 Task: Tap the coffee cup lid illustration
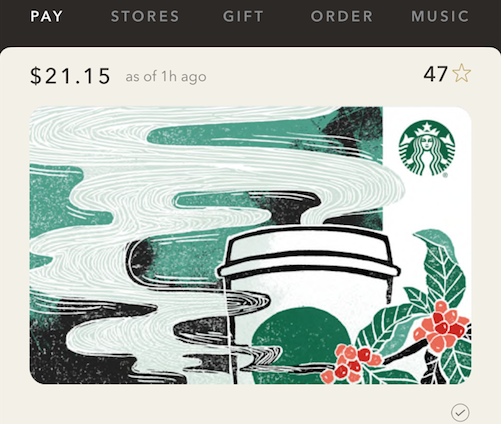click(308, 252)
